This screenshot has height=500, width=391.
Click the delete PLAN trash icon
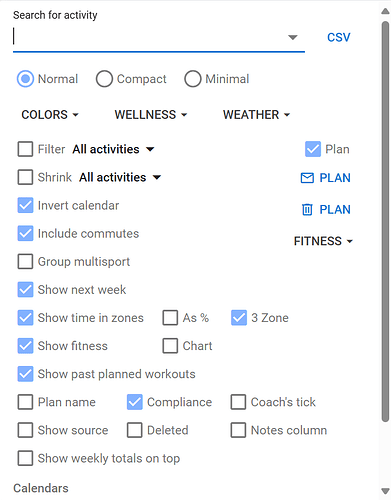pyautogui.click(x=307, y=210)
